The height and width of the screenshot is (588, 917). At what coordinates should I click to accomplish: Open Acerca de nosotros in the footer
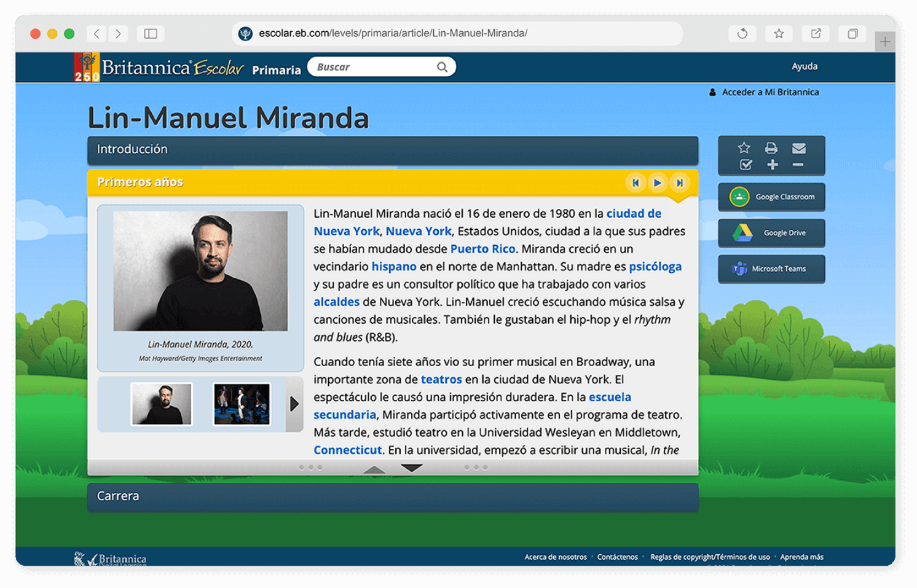[556, 557]
